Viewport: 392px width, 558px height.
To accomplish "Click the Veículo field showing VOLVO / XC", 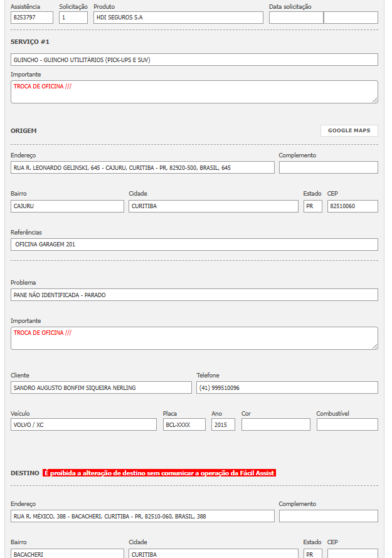I will (83, 424).
